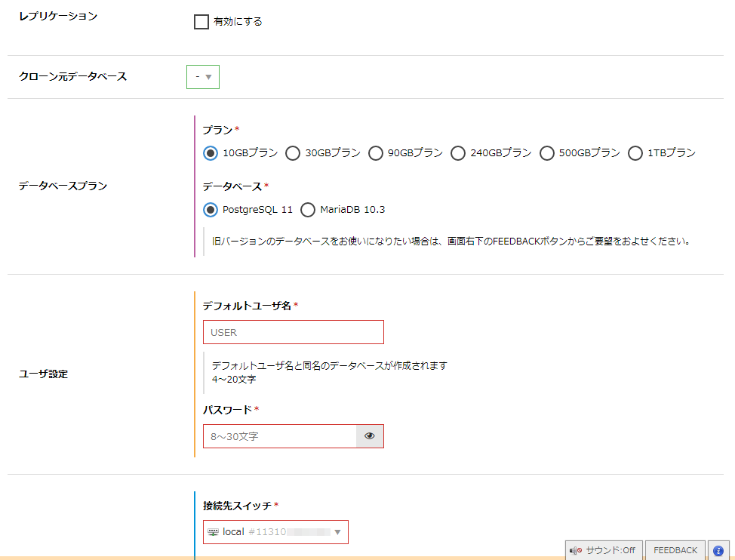Toggle password visibility eye icon
The height and width of the screenshot is (560, 735).
370,436
